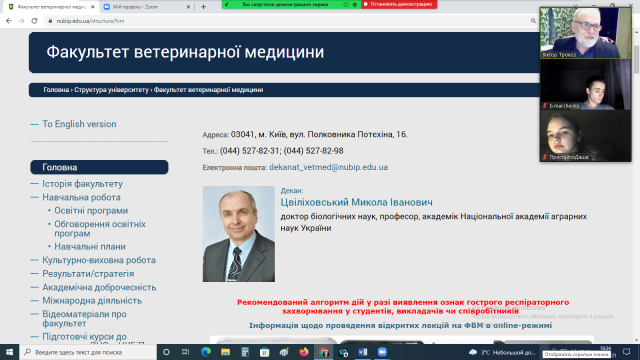Image resolution: width=640 pixels, height=360 pixels.
Task: Open the Windows Start menu
Action: click(9, 352)
